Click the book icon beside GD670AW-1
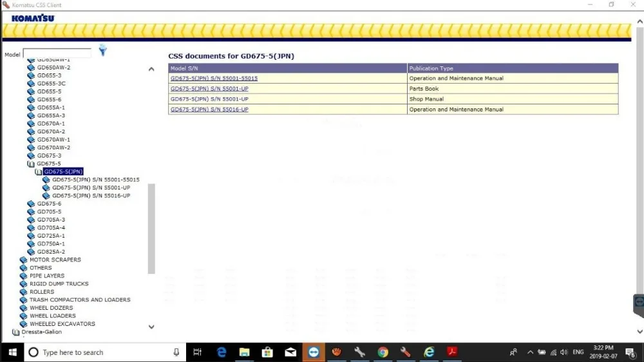 pyautogui.click(x=31, y=140)
